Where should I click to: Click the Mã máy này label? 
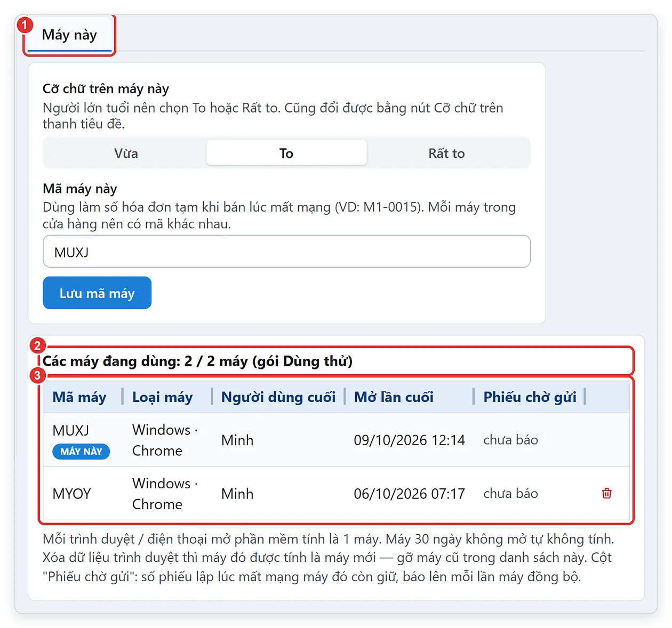[79, 189]
